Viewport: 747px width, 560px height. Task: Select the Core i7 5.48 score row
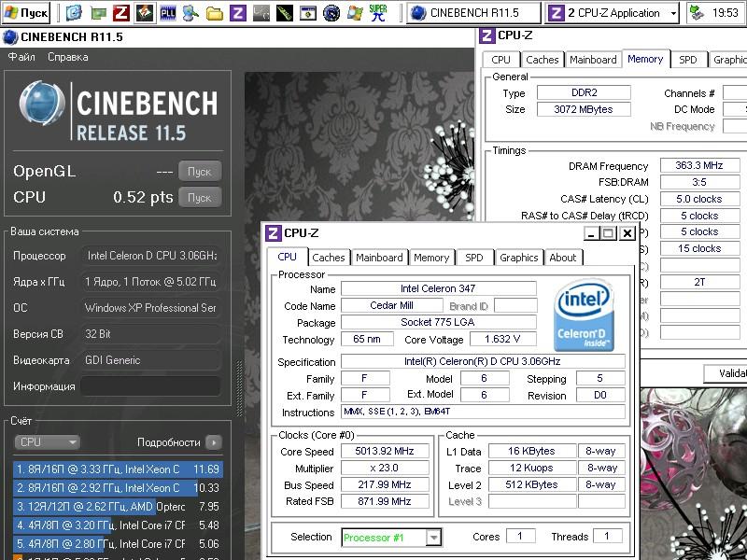(x=118, y=525)
